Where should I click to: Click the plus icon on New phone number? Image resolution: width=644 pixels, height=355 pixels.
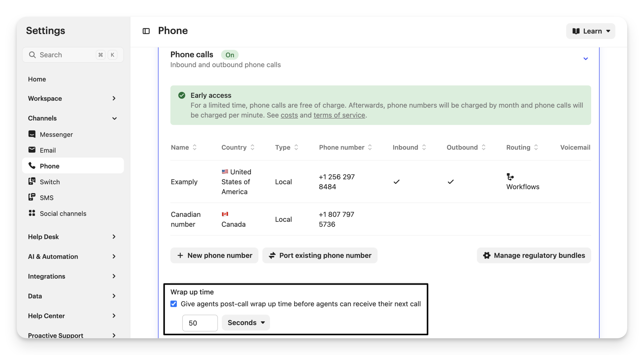pyautogui.click(x=180, y=255)
